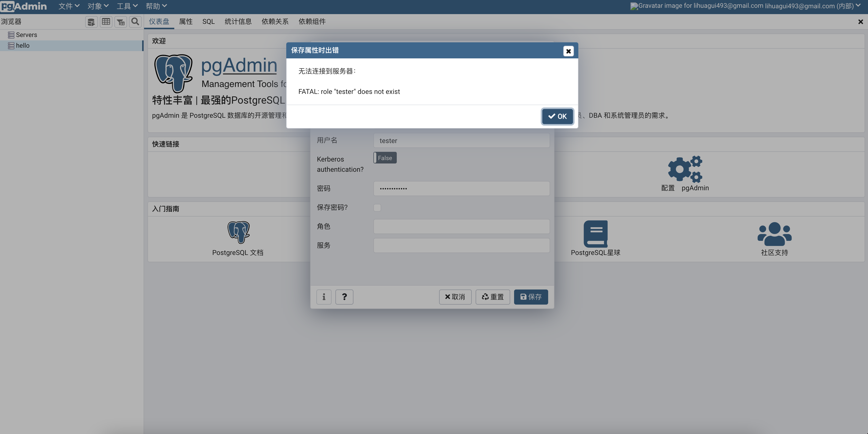Screen dimensions: 868x434
Task: Click the 用户名 field containing tester
Action: point(461,140)
